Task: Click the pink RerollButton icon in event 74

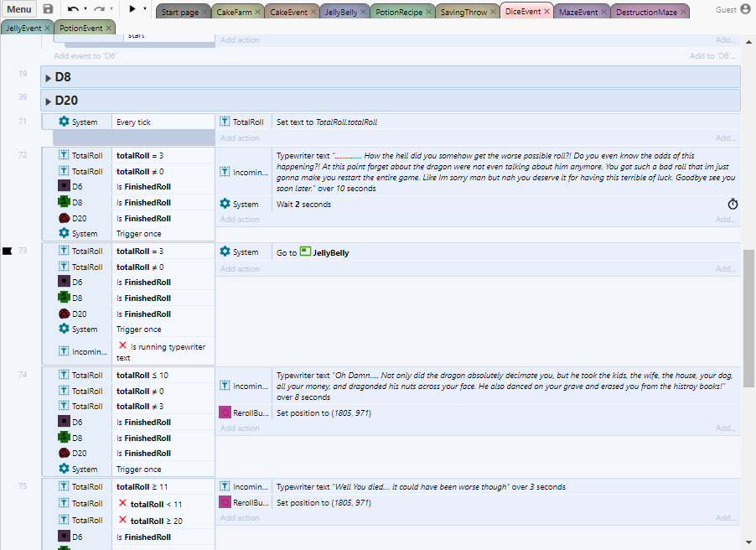Action: (x=225, y=412)
